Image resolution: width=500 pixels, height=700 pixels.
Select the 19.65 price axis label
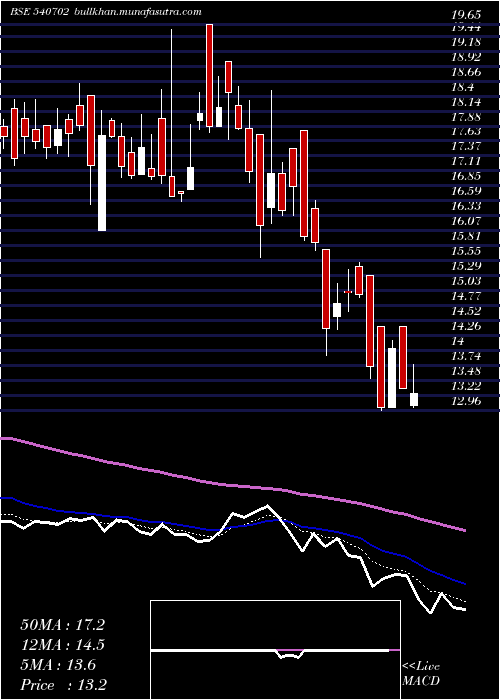[x=466, y=15]
